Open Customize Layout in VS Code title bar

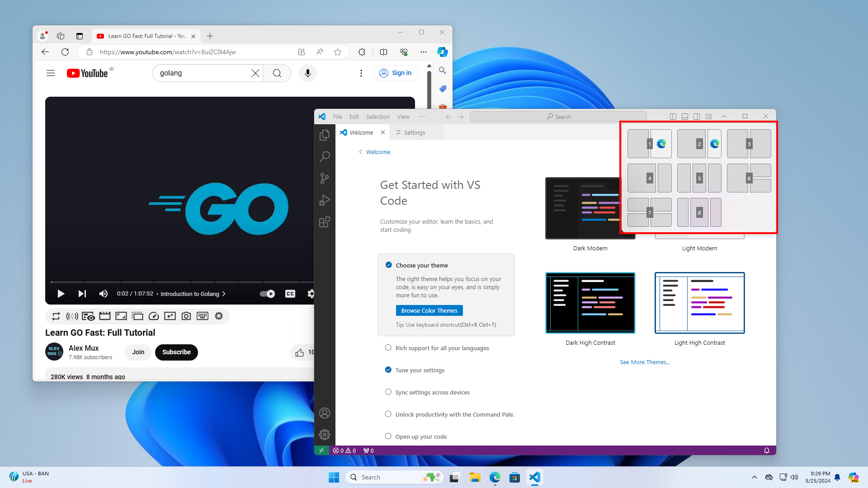(x=708, y=117)
